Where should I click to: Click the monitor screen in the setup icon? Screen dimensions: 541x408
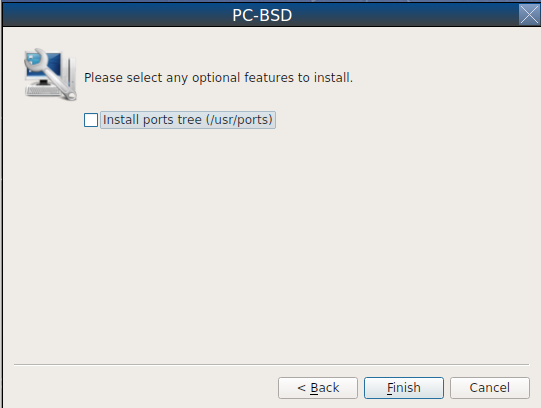pos(44,66)
